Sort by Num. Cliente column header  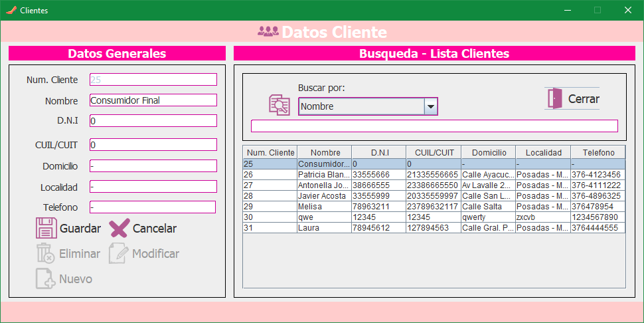(270, 152)
